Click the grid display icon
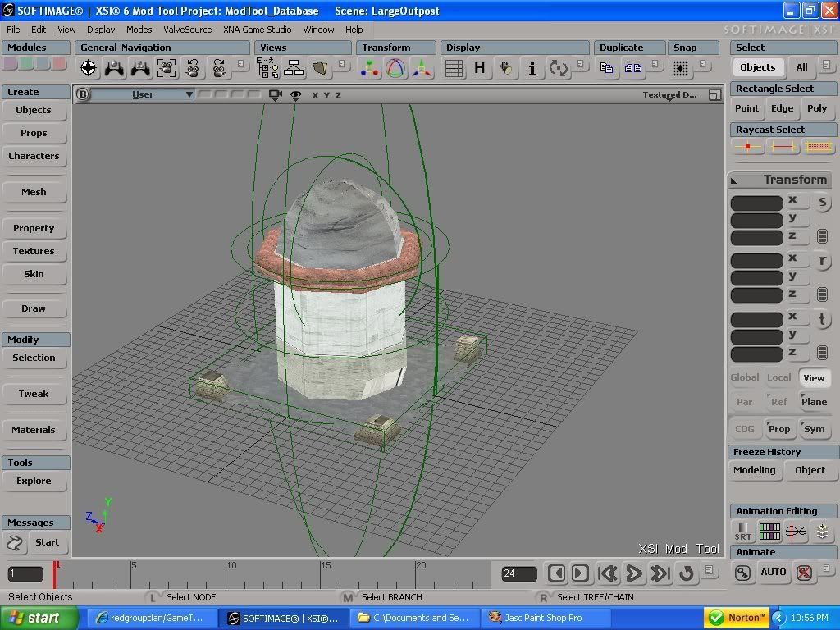 click(454, 68)
